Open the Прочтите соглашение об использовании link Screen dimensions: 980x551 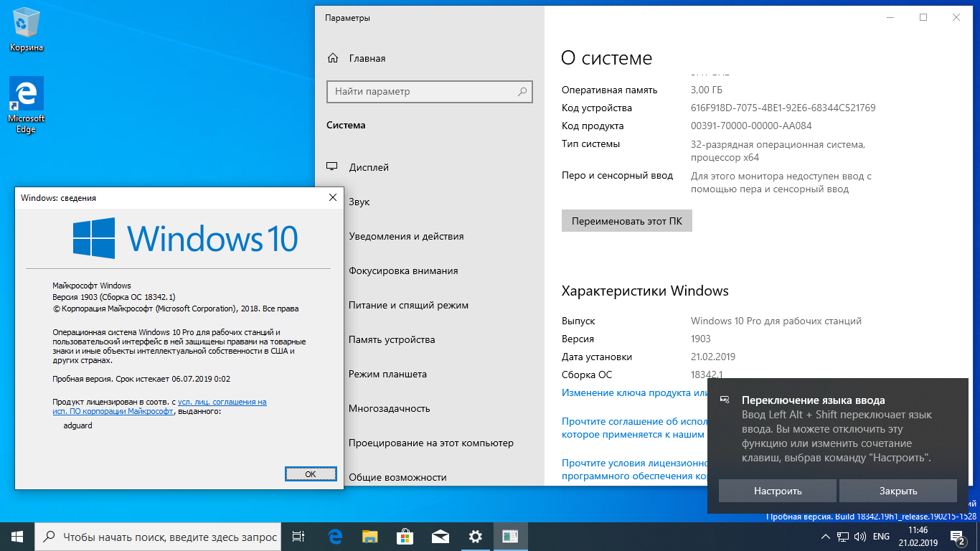point(636,428)
